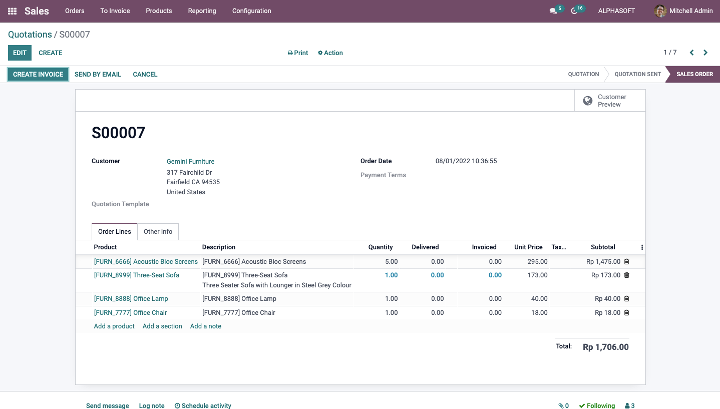Click the Customer Preview globe icon
The image size is (720, 409).
coord(586,100)
